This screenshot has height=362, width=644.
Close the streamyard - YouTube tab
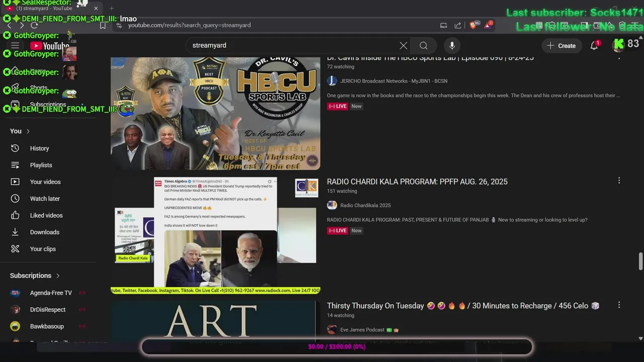[x=96, y=8]
